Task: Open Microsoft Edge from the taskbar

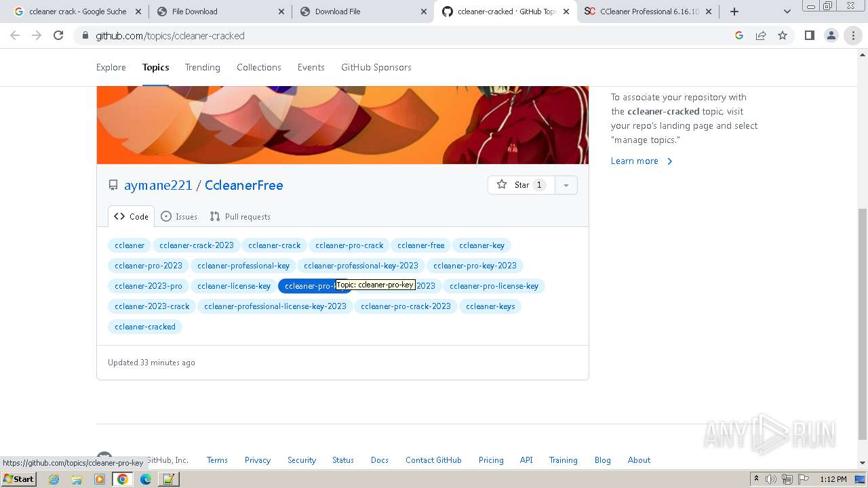Action: coord(146,479)
